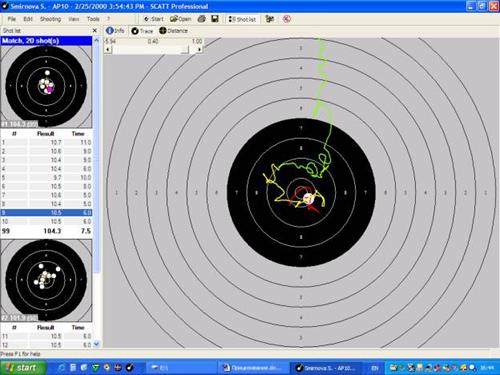Click the time slider right arrow
This screenshot has height=375, width=500.
pyautogui.click(x=199, y=49)
